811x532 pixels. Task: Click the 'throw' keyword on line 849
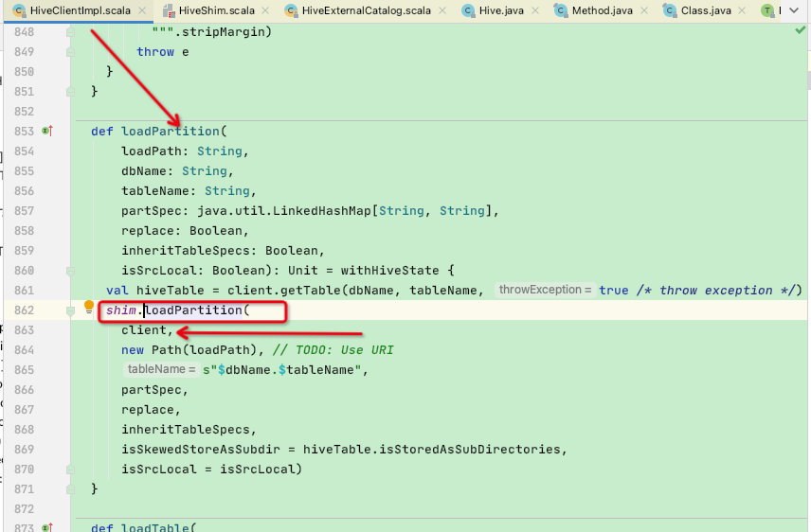point(155,52)
